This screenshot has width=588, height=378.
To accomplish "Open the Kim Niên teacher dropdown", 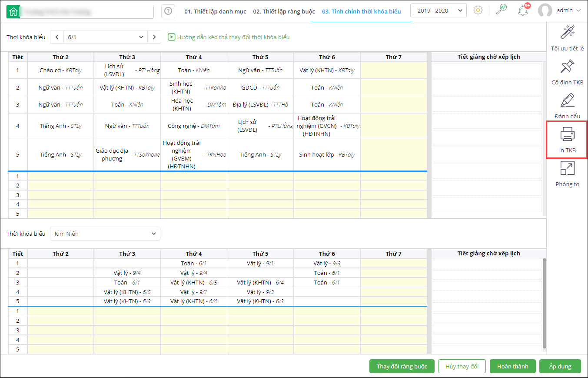I will click(x=105, y=234).
